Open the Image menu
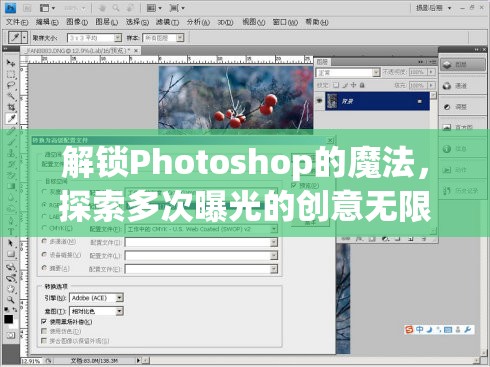The height and width of the screenshot is (367, 490). (x=77, y=22)
